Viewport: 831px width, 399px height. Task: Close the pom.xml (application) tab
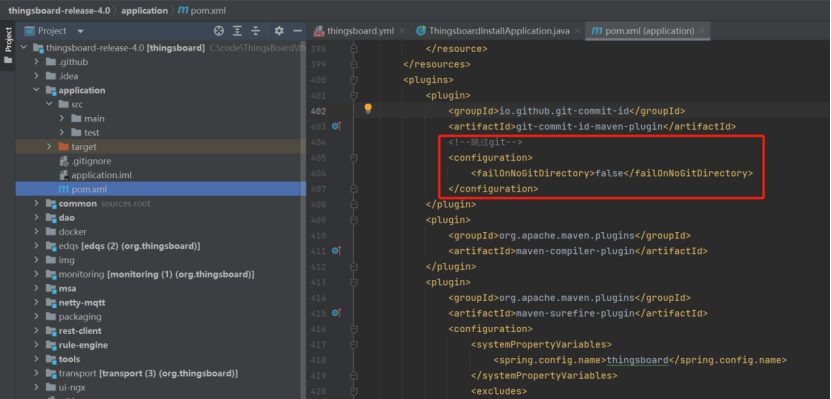(702, 31)
